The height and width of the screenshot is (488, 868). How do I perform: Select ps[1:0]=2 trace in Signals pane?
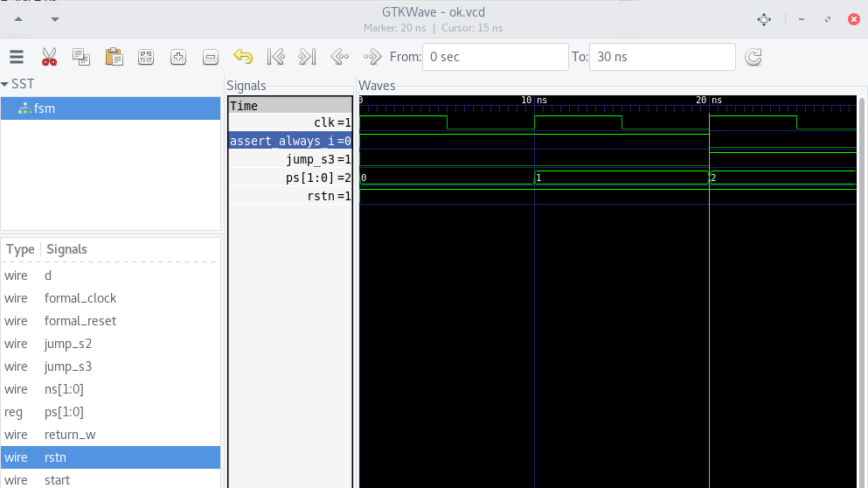tap(290, 178)
